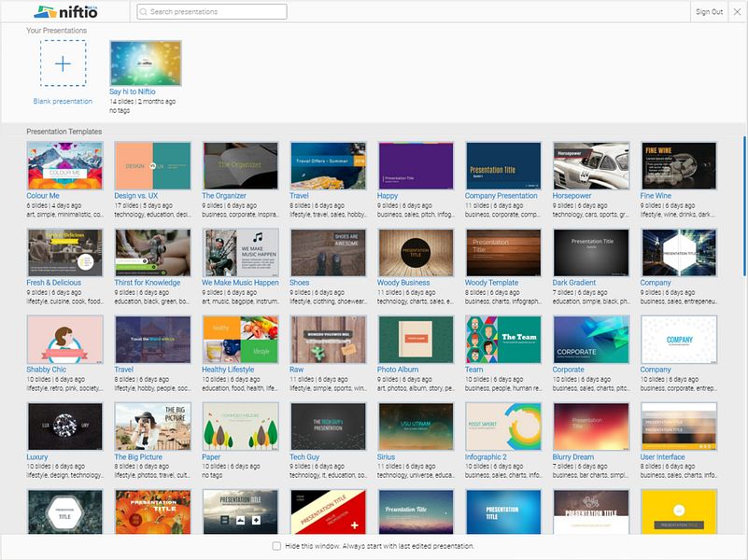
Task: Click the User Interface title link
Action: (x=663, y=457)
